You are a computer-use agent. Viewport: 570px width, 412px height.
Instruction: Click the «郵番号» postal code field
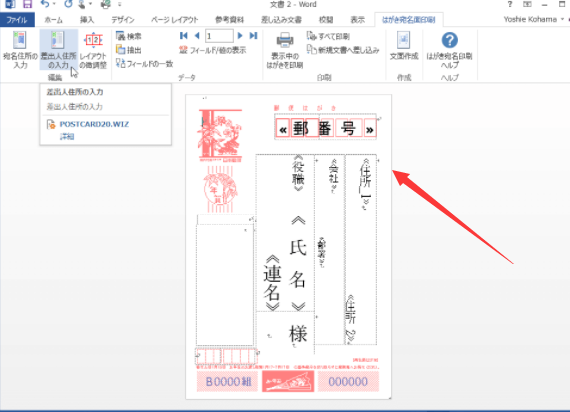point(326,129)
